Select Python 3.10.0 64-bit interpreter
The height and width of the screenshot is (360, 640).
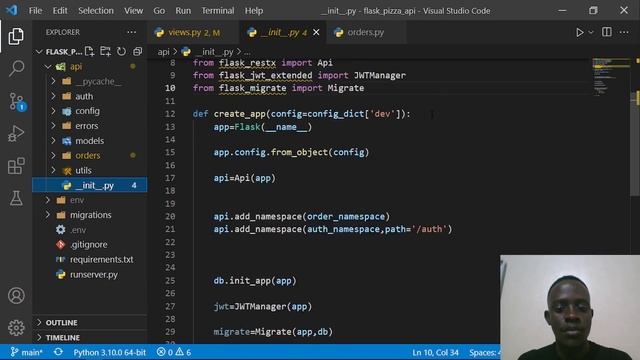[109, 352]
